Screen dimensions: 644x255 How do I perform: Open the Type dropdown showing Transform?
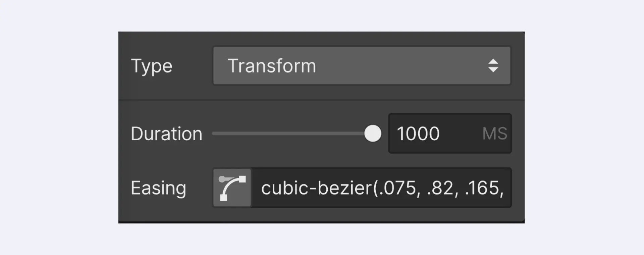point(362,65)
